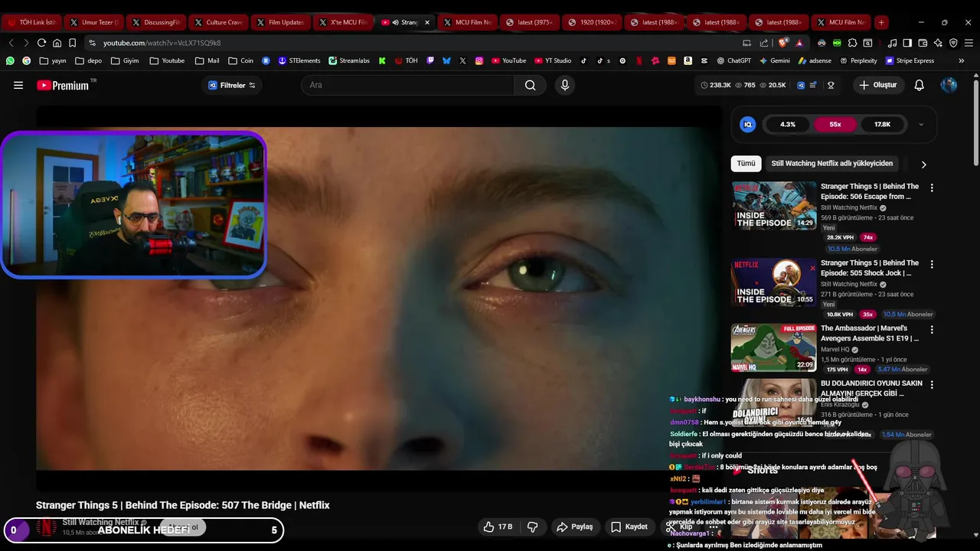980x551 pixels.
Task: Open The Ambassador Avengers Assemble thumbnail
Action: click(773, 347)
